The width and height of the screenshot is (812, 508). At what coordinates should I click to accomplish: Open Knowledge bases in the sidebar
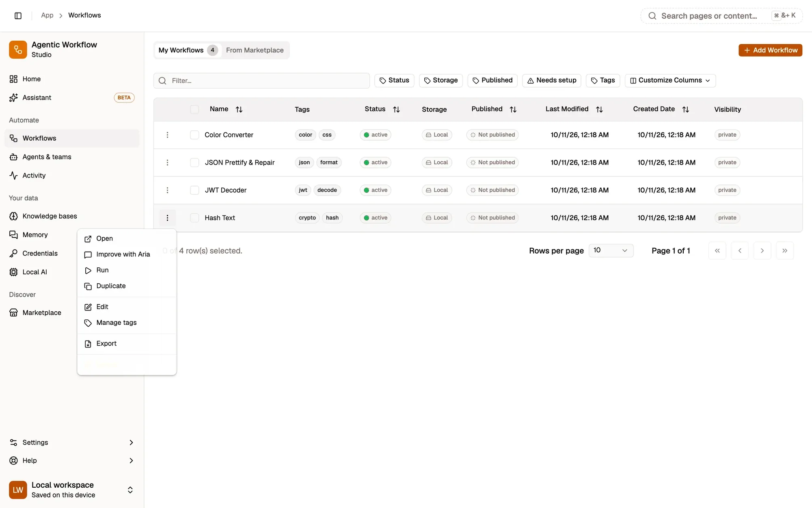click(72, 216)
